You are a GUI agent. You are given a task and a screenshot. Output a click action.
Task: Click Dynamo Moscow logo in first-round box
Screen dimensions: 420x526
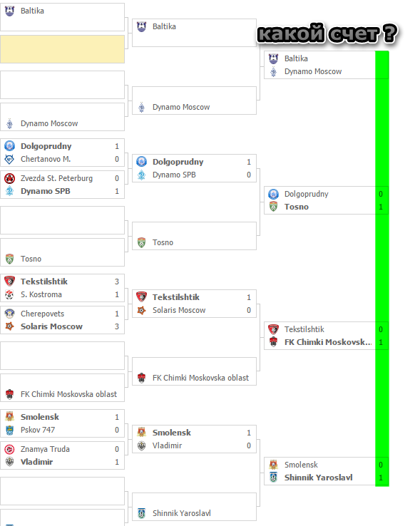10,124
